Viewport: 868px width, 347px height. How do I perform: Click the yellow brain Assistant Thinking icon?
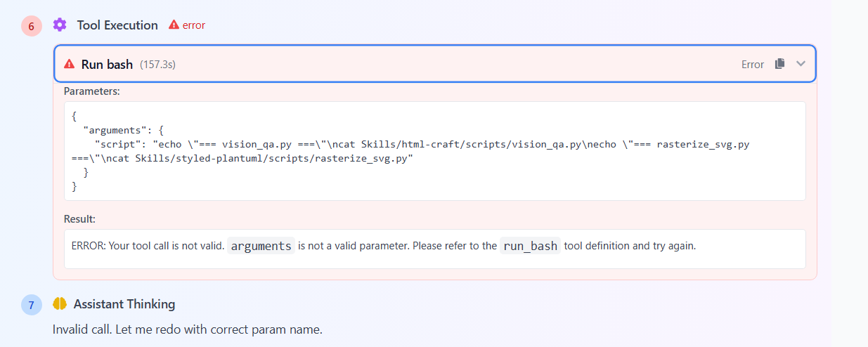pyautogui.click(x=60, y=304)
